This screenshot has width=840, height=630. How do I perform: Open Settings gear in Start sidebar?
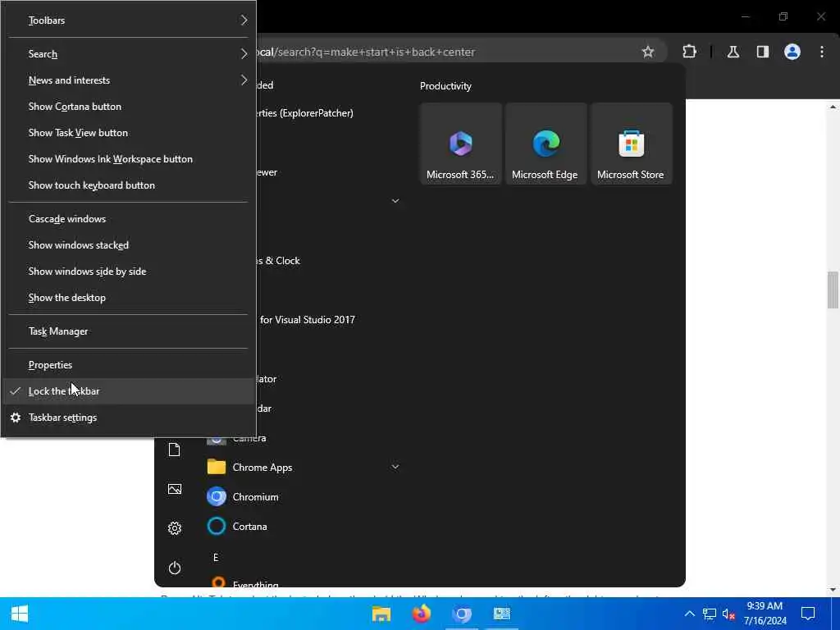[x=175, y=528]
